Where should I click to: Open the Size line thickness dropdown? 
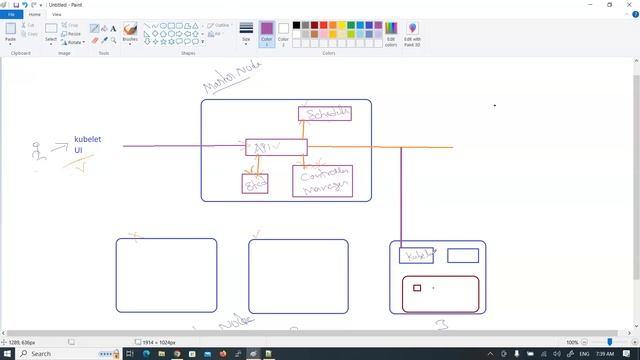click(246, 34)
